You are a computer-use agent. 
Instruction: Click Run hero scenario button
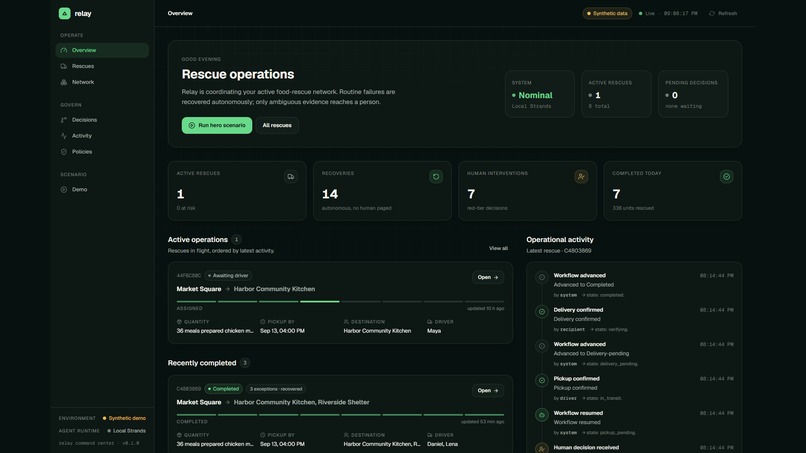click(x=217, y=125)
